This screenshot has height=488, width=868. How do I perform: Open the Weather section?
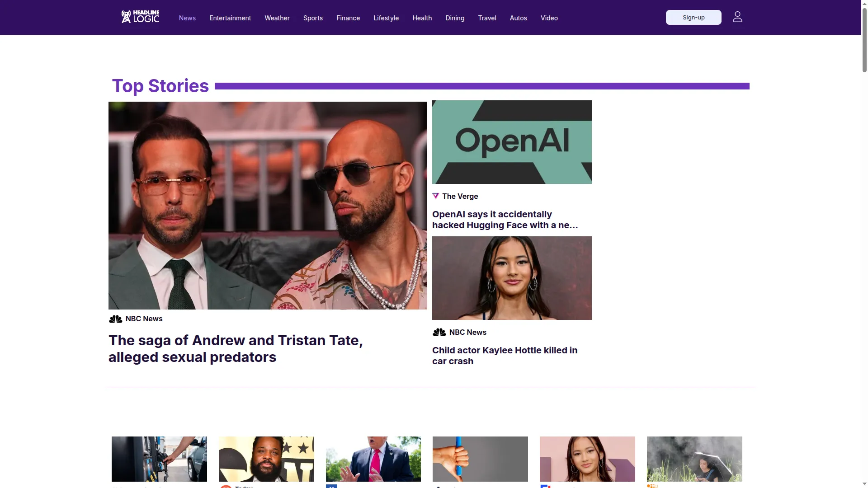(277, 18)
